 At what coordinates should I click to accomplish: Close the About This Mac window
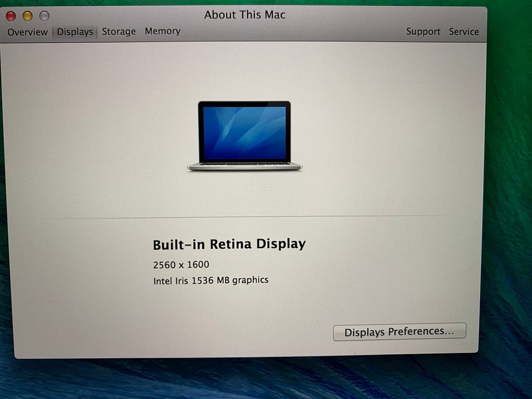coord(11,16)
